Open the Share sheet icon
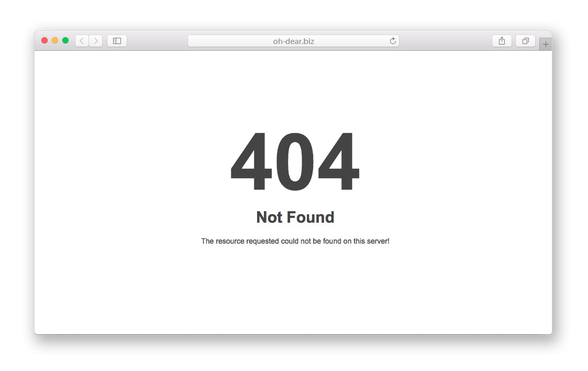Screen dimensions: 588x371 pyautogui.click(x=502, y=41)
